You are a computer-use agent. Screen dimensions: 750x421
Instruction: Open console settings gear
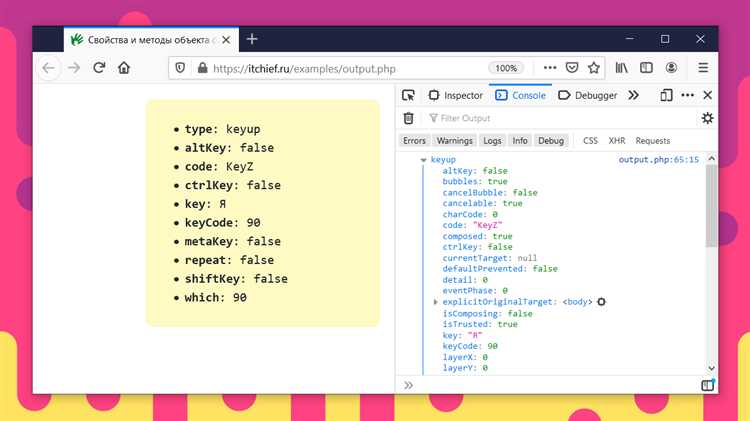tap(707, 118)
